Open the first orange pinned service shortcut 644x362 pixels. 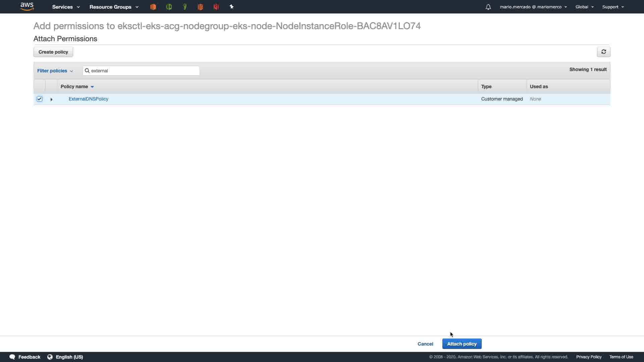[153, 7]
